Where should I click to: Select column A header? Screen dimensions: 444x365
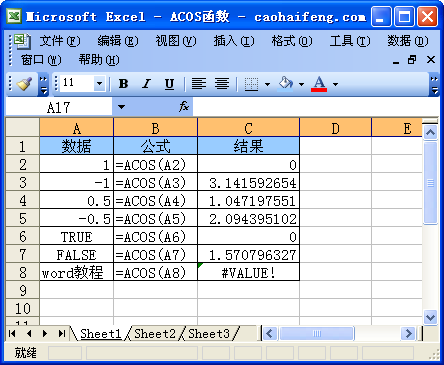pos(77,128)
